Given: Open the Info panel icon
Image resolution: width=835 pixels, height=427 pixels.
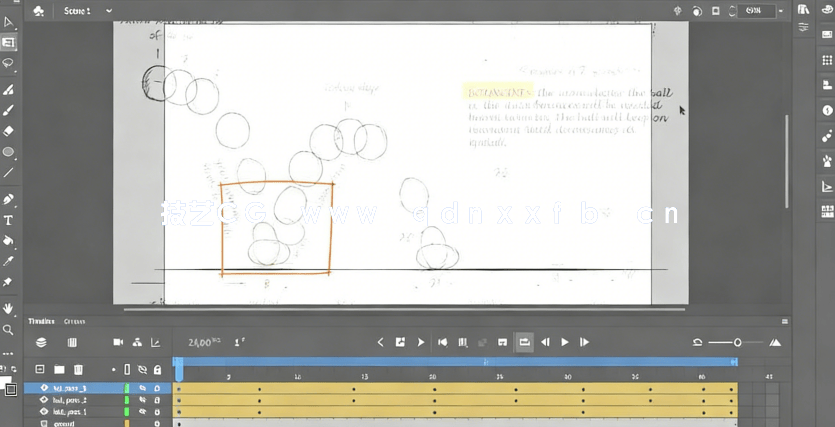Looking at the screenshot, I should (827, 110).
